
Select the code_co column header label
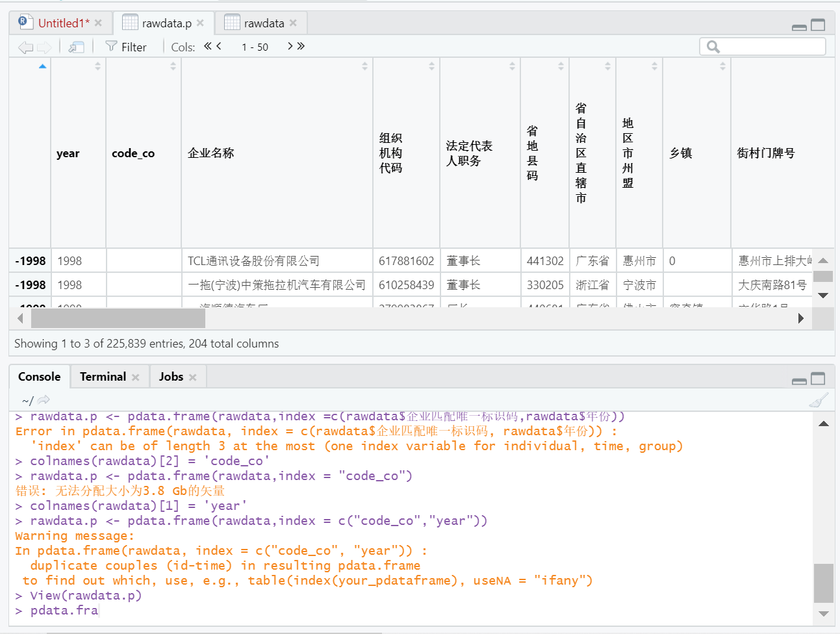coord(133,153)
